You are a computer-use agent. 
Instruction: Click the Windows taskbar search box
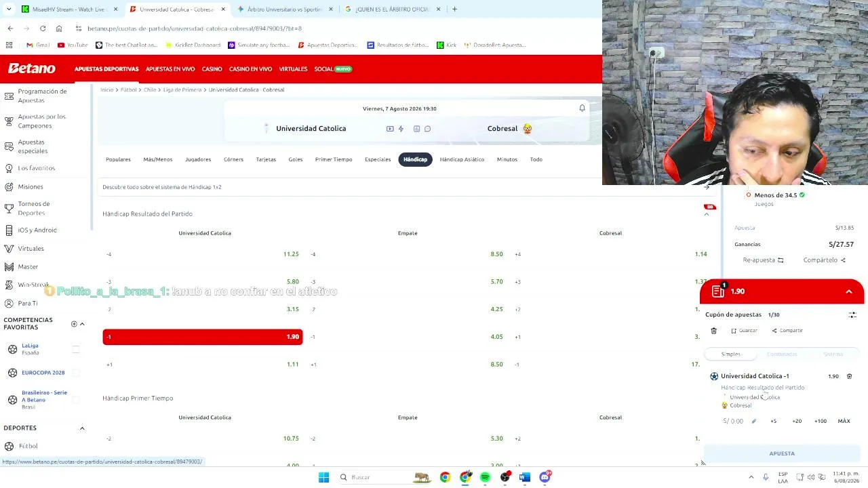coord(383,477)
